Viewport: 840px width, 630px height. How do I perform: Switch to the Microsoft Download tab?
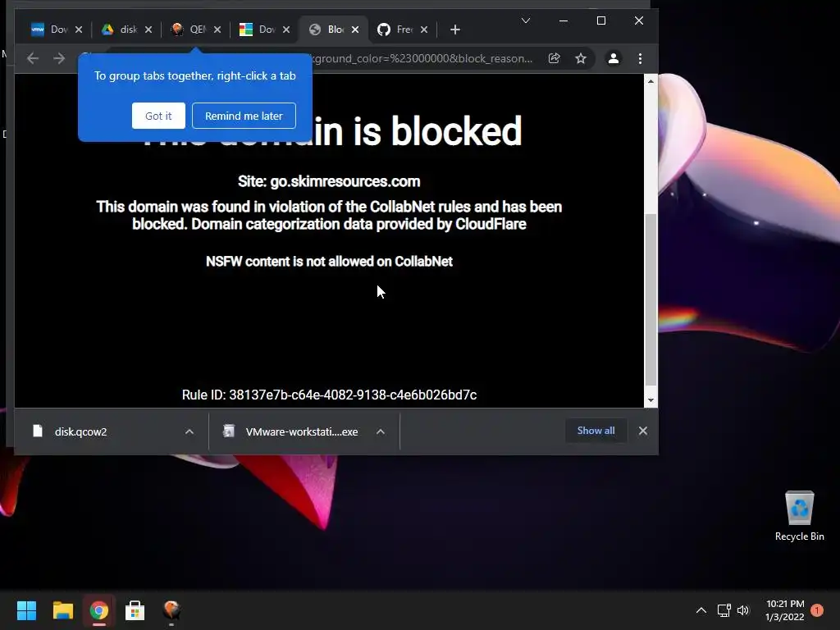coord(265,30)
